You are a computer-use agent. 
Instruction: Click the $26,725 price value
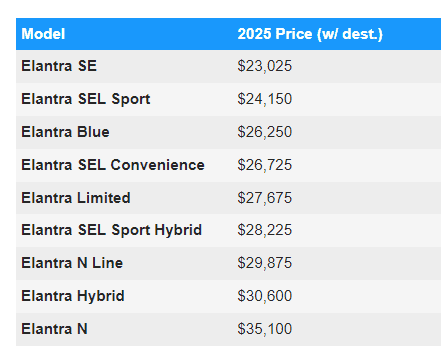coord(265,165)
